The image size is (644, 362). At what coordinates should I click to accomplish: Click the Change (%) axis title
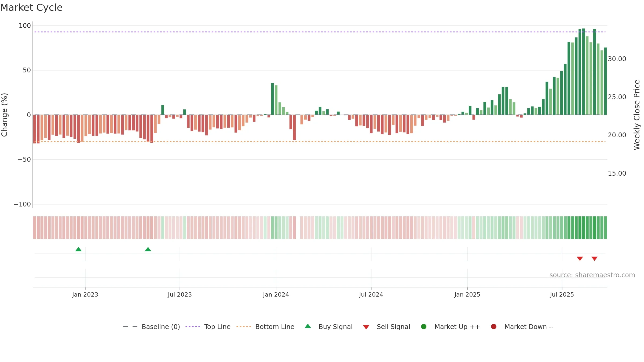tap(4, 115)
